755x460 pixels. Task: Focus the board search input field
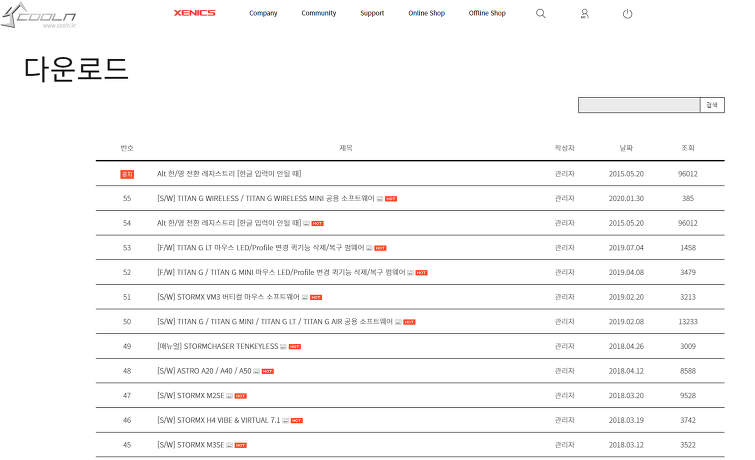pos(639,105)
